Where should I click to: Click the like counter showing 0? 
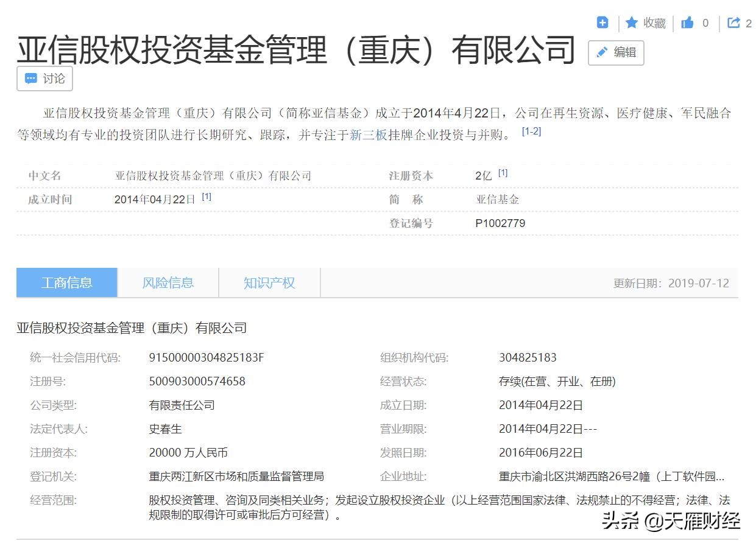(704, 23)
